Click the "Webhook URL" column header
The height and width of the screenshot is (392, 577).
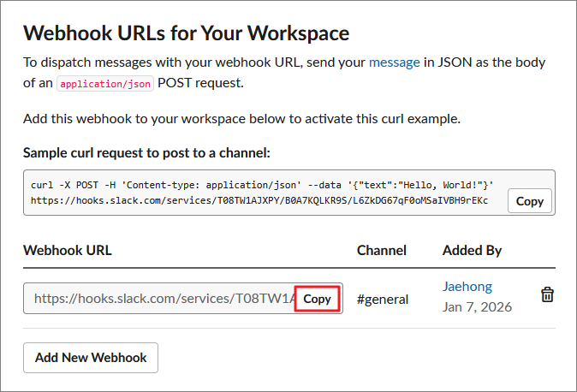click(x=67, y=250)
